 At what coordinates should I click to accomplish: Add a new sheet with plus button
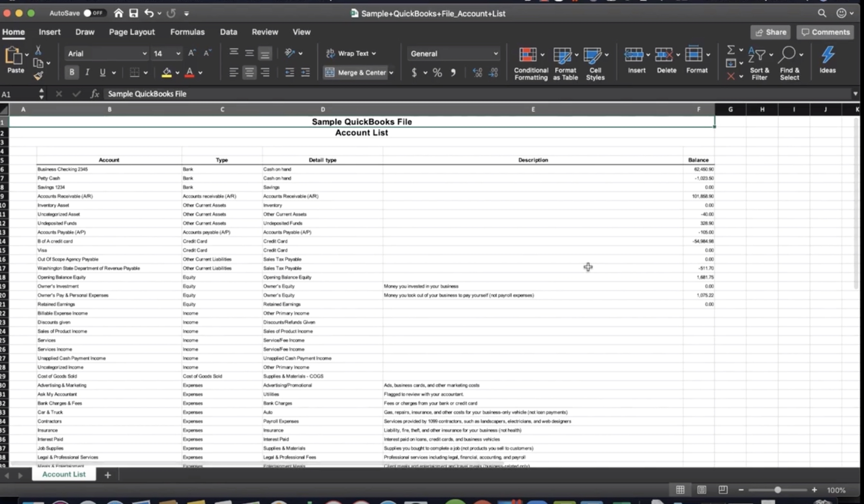pos(108,475)
